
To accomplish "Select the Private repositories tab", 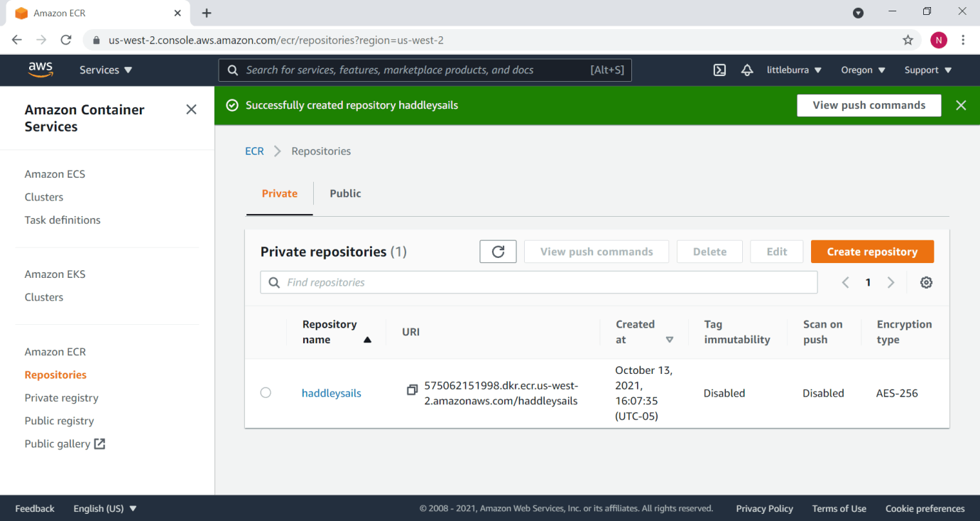I will pos(280,193).
